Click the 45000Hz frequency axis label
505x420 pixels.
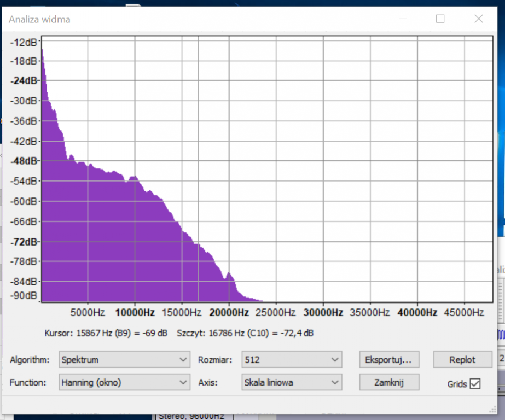(464, 312)
